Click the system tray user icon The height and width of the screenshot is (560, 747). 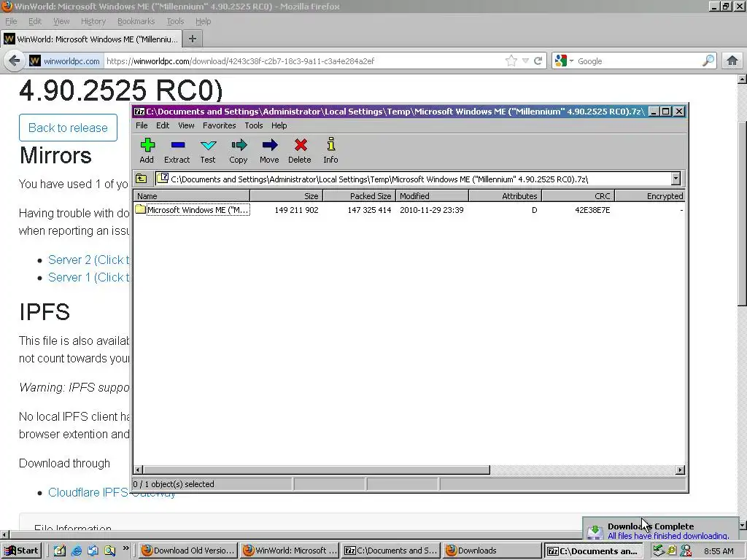pos(686,551)
